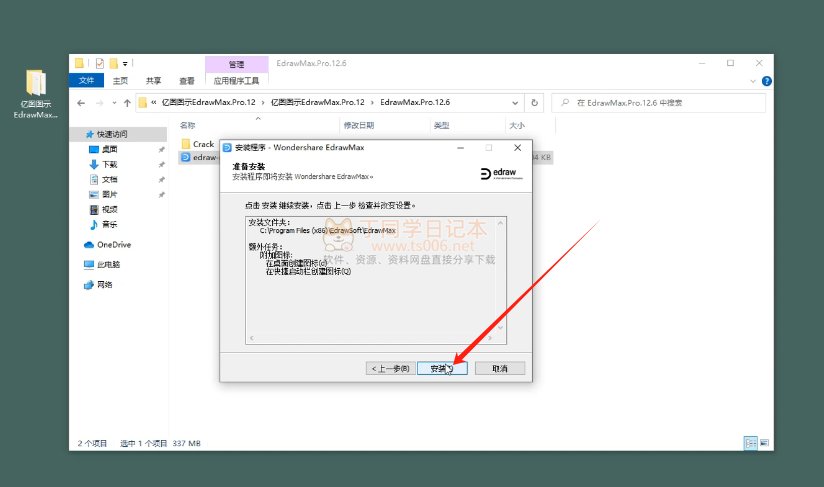Sort by the 类型 column header
This screenshot has height=487, width=824.
[x=441, y=126]
